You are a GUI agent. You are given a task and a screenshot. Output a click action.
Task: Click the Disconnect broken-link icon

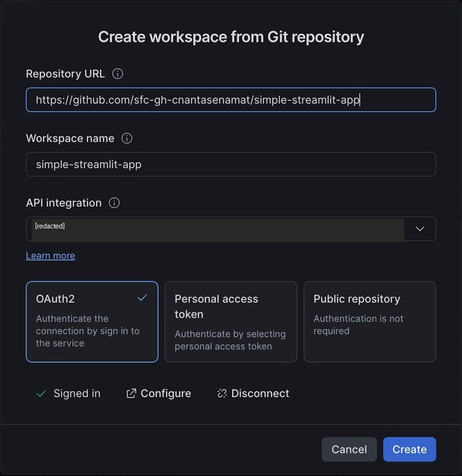click(x=222, y=393)
